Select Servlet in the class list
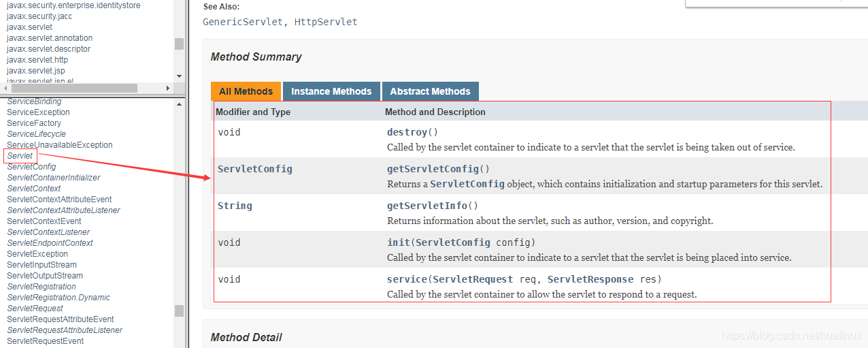868x348 pixels. [20, 156]
